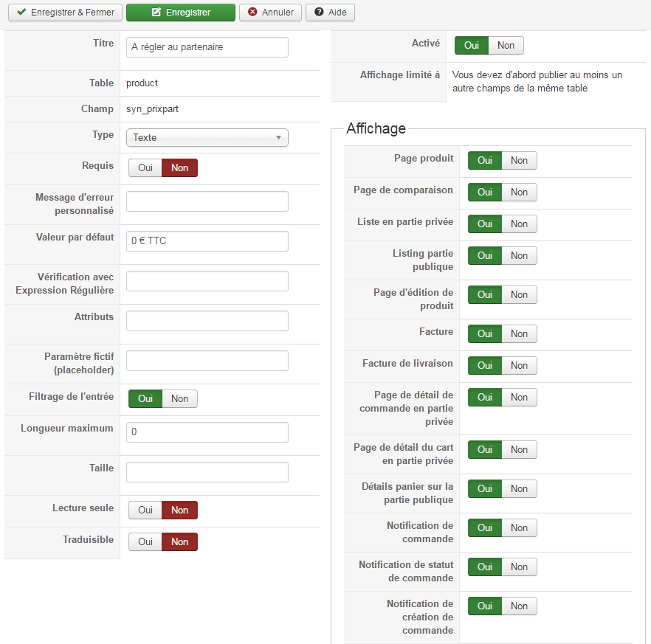This screenshot has height=644, width=651.
Task: Click the Type dropdown arrow
Action: 278,137
